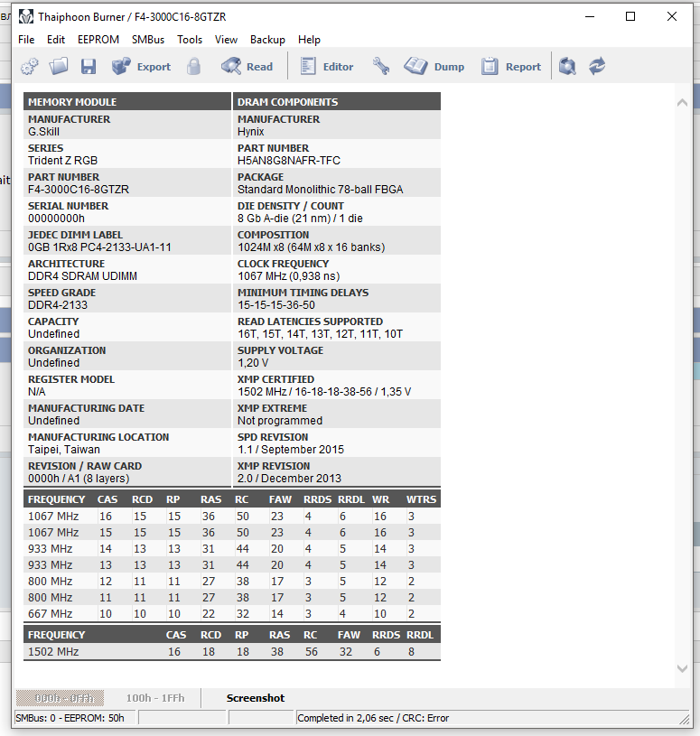
Task: Open the File menu
Action: (26, 40)
